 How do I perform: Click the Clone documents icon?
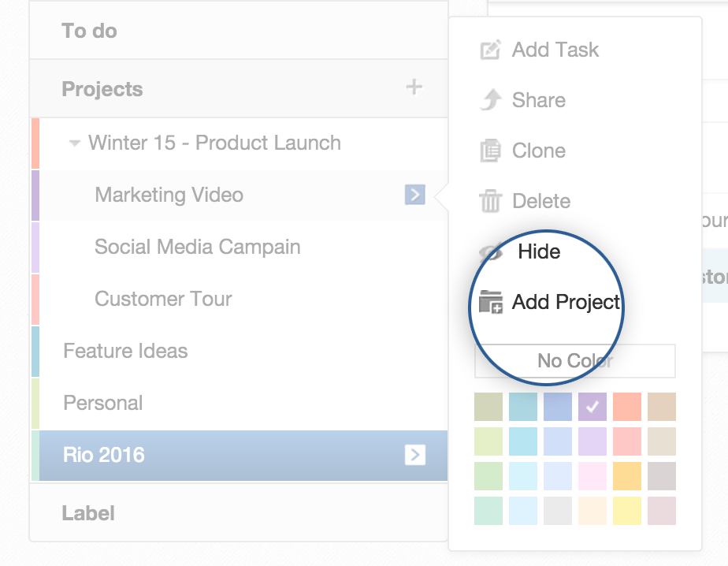pos(490,151)
